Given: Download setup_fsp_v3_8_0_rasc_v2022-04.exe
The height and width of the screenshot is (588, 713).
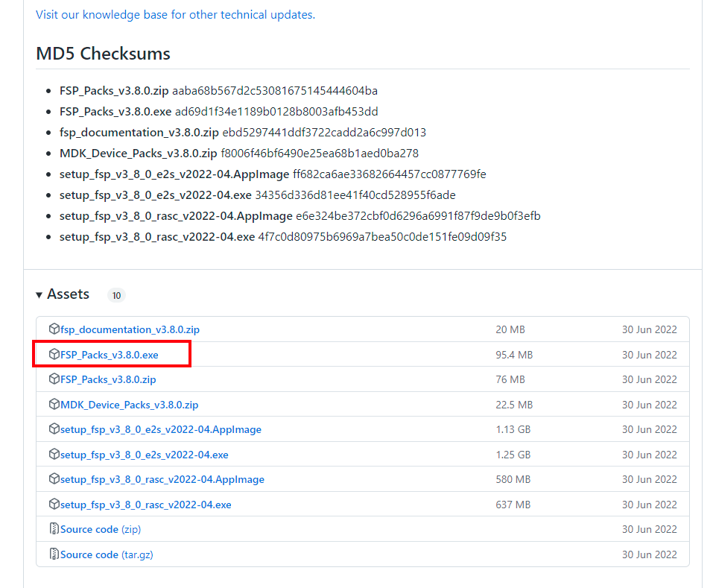Looking at the screenshot, I should click(145, 505).
